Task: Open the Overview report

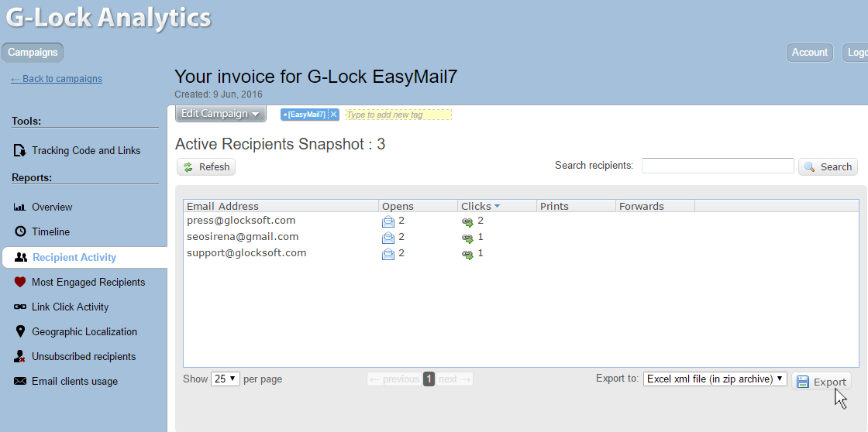Action: click(x=52, y=207)
